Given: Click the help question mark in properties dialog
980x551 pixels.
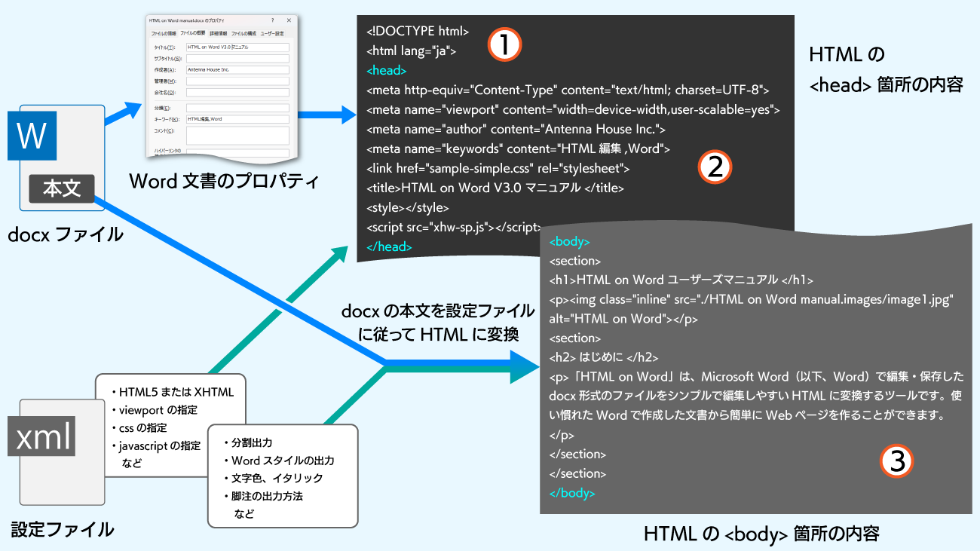Looking at the screenshot, I should coord(272,20).
